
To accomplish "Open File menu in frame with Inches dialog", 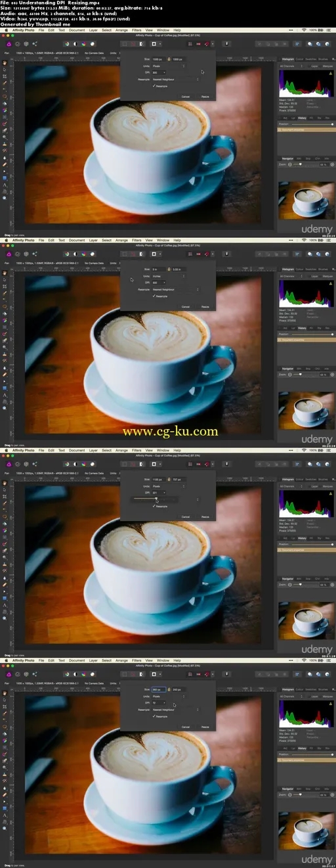I will coord(41,240).
